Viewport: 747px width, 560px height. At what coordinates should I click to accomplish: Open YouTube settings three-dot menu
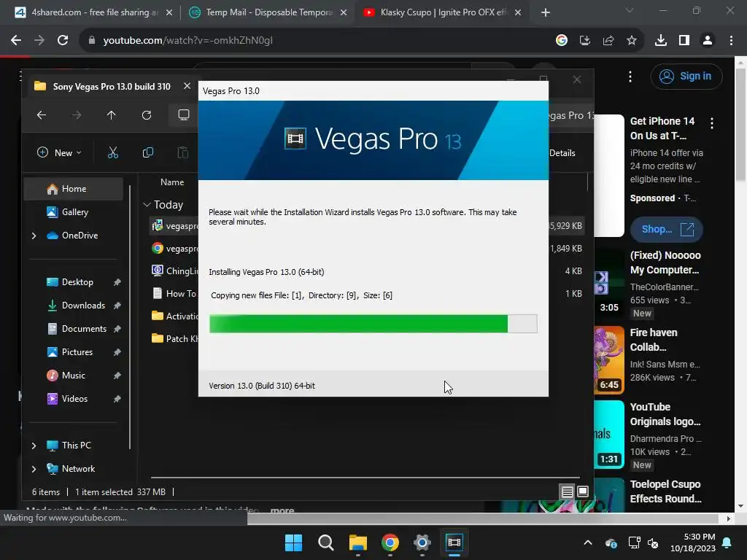[x=630, y=77]
